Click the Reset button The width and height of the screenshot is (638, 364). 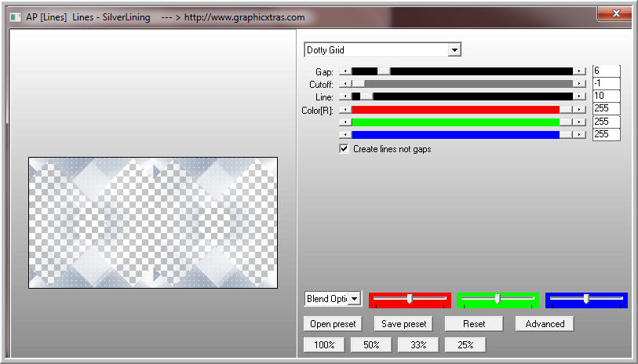pyautogui.click(x=474, y=324)
